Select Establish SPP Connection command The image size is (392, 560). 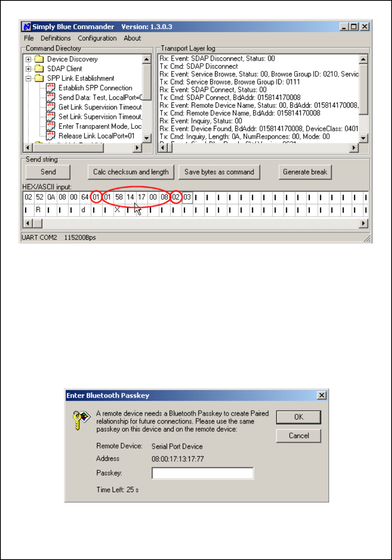click(95, 88)
